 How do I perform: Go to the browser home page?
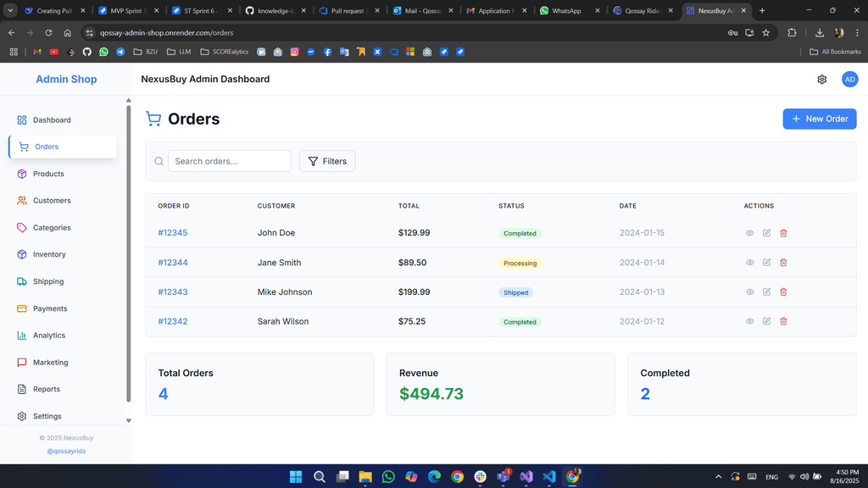(68, 33)
